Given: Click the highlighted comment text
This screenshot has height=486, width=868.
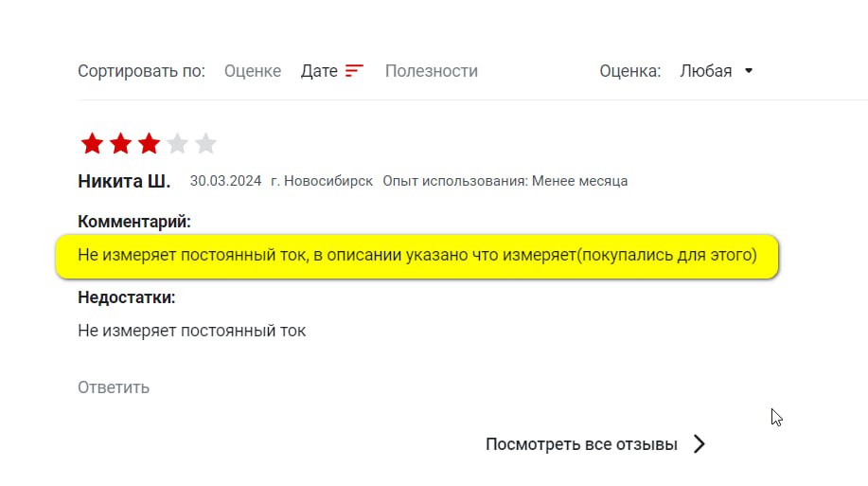Looking at the screenshot, I should coord(416,255).
